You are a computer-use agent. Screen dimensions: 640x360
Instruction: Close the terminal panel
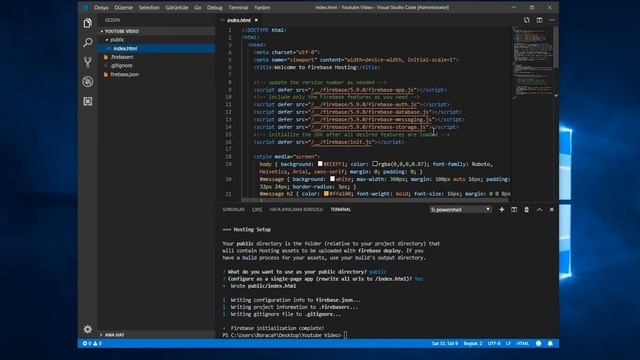click(x=551, y=209)
